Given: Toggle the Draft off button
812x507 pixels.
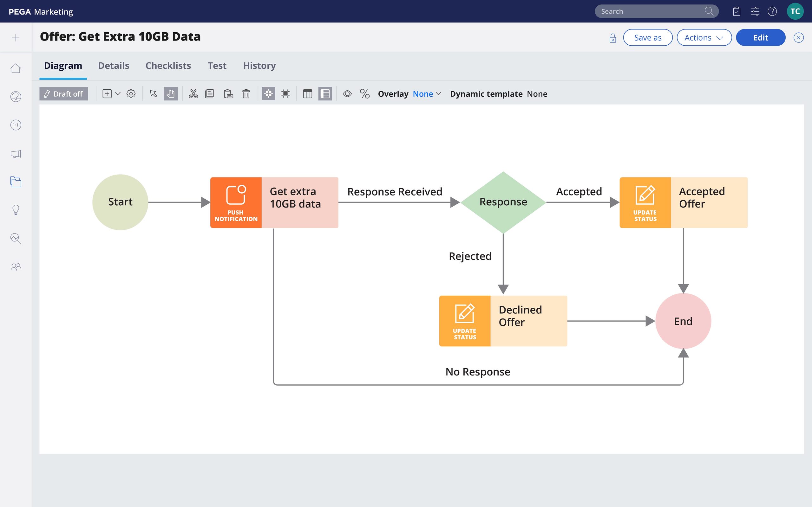Looking at the screenshot, I should (63, 93).
